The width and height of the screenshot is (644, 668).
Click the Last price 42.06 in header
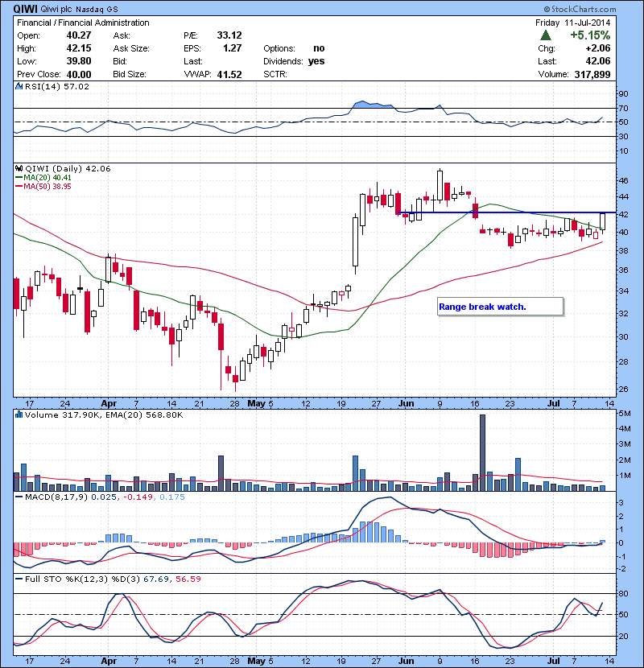tap(598, 61)
